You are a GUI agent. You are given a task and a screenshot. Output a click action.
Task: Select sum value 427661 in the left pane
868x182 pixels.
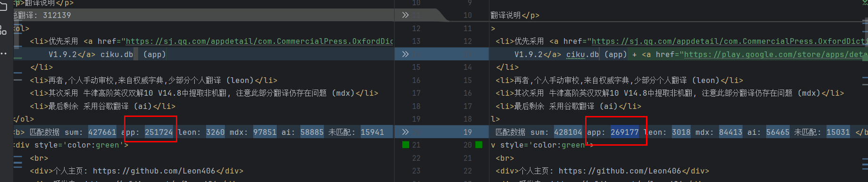(x=102, y=132)
